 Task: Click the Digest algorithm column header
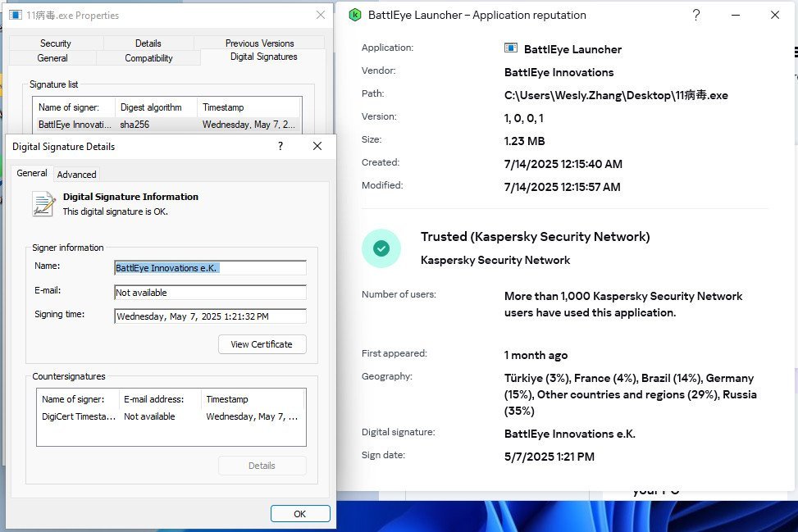pos(157,107)
